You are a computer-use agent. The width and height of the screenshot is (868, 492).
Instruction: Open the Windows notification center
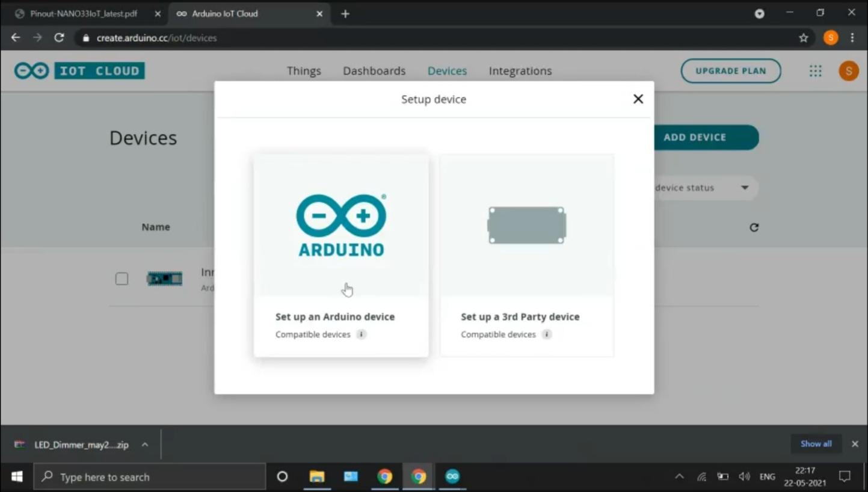click(845, 477)
